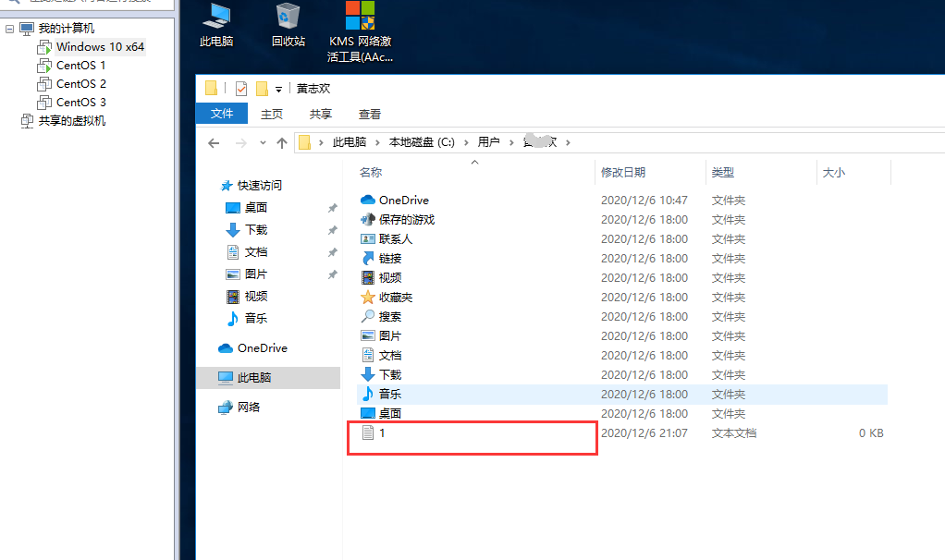This screenshot has width=945, height=560.
Task: Open the 主页 ribbon tab
Action: click(272, 114)
